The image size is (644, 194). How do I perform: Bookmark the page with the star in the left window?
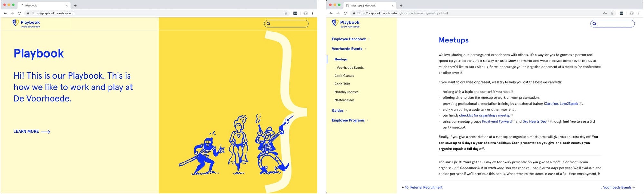click(x=286, y=13)
